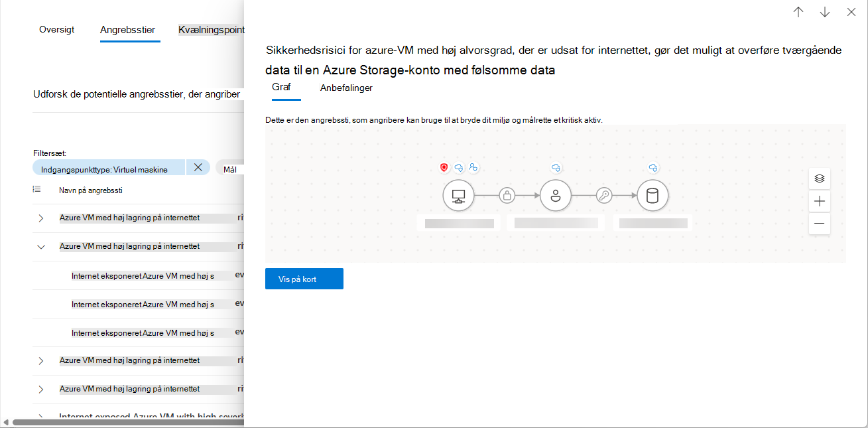The image size is (868, 428).
Task: Click the lock icon on the graph edge
Action: click(507, 196)
